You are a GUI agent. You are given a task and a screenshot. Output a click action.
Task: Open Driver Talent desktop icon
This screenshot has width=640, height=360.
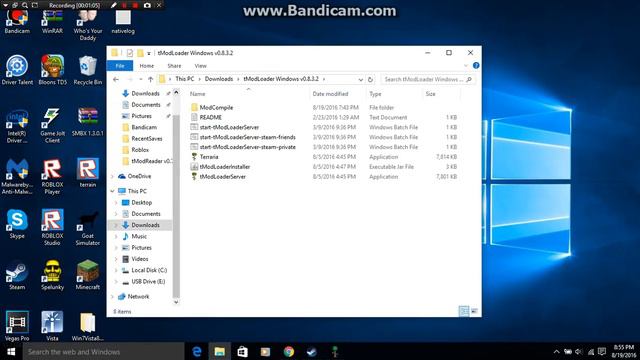pos(17,70)
